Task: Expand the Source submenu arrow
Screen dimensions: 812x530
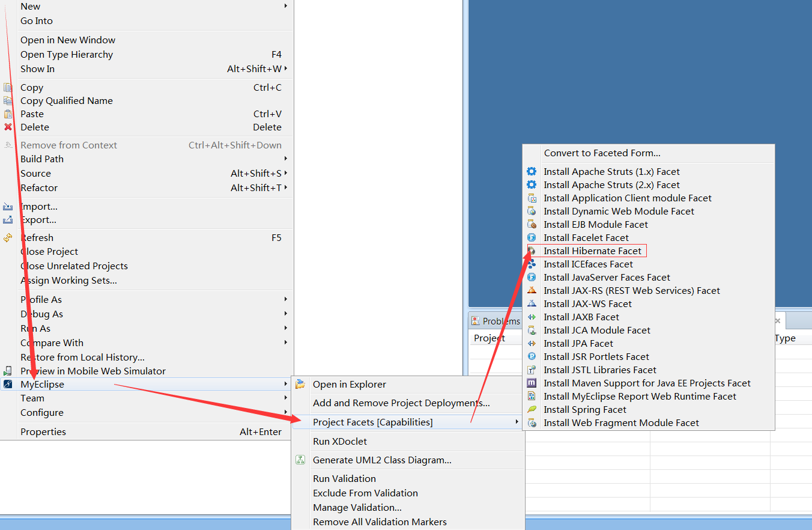Action: click(x=286, y=173)
